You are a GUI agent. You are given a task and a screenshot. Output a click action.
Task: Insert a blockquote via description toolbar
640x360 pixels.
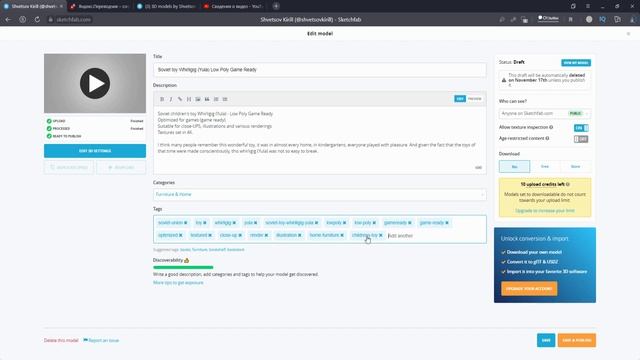207,99
